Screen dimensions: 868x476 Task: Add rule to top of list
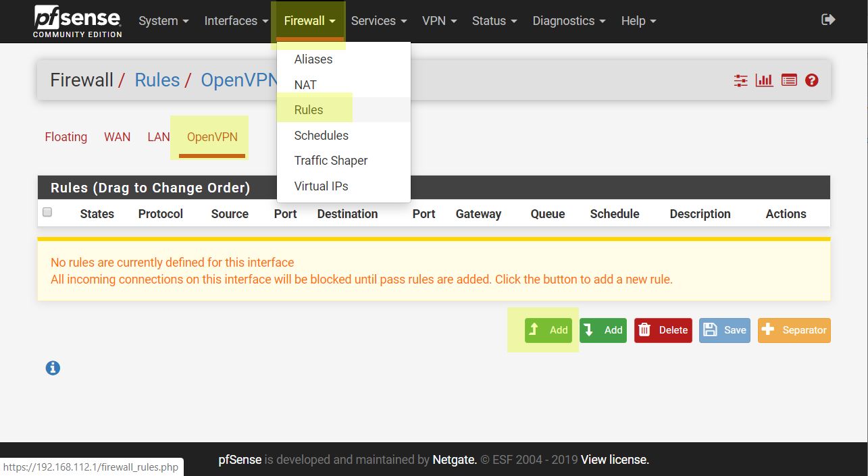[548, 330]
